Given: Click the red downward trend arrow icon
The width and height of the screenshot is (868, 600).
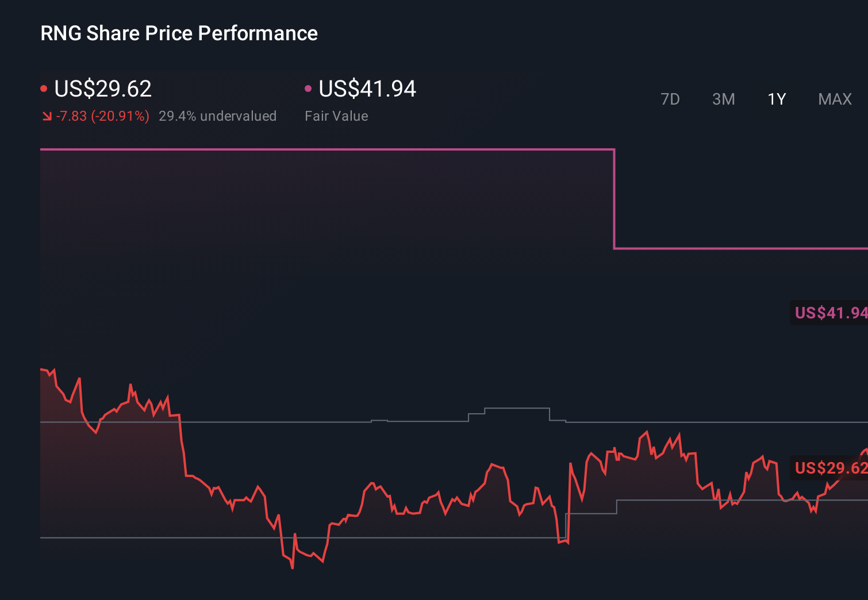Looking at the screenshot, I should (x=47, y=116).
